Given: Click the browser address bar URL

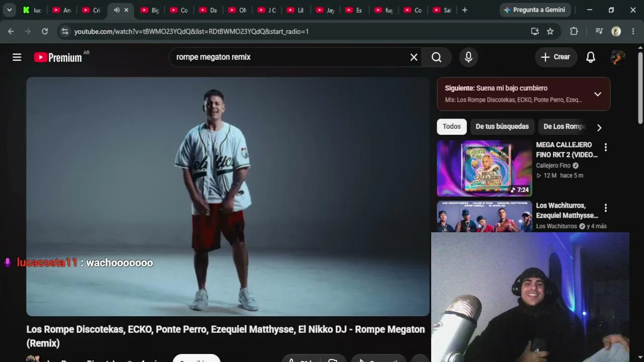Looking at the screenshot, I should 192,31.
